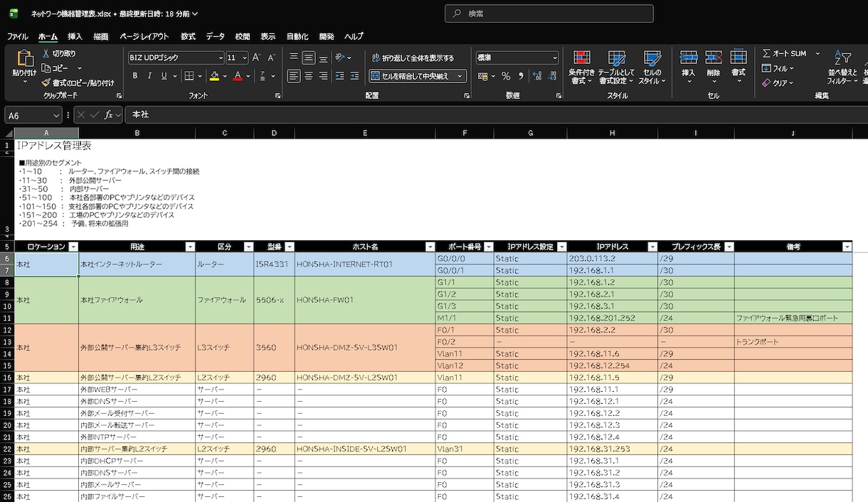Apply the yellow fill color
The height and width of the screenshot is (502, 868).
pos(214,76)
